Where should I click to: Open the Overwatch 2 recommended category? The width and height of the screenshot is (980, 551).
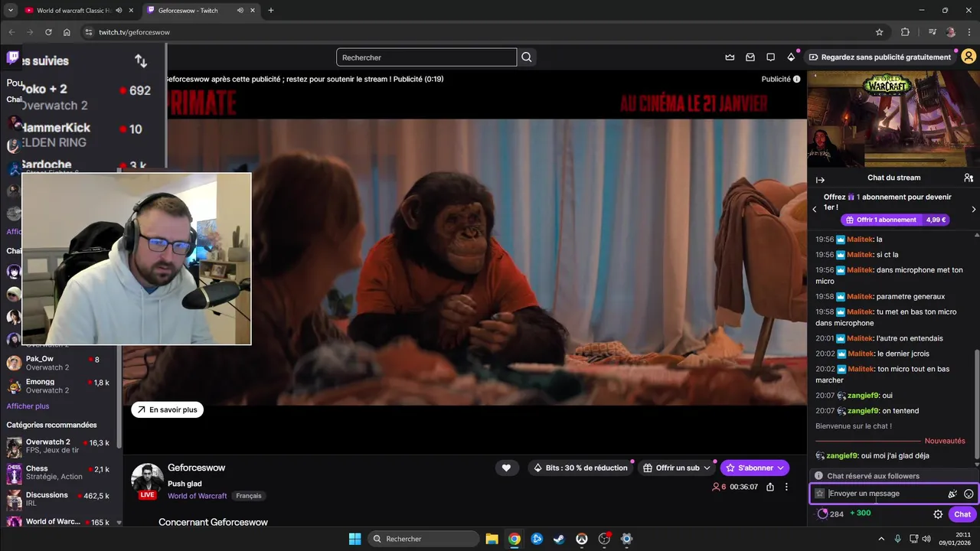tap(58, 446)
